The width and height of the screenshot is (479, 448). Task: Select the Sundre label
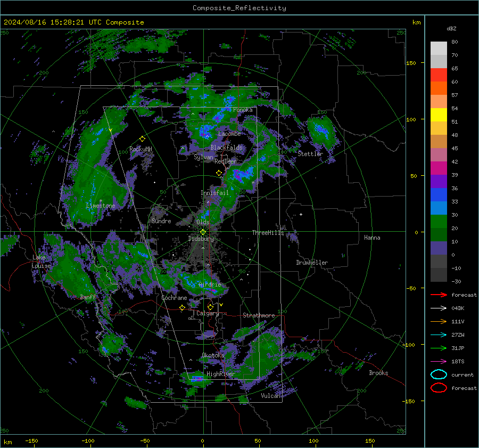161,221
